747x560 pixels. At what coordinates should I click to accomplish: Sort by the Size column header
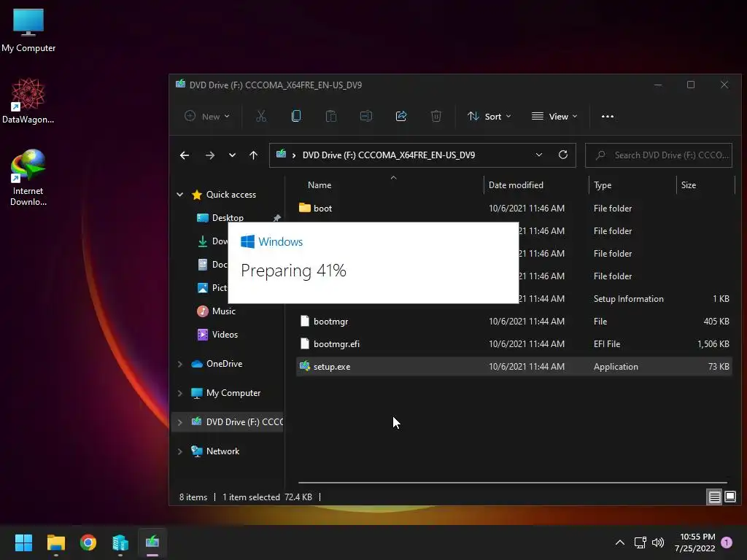pos(689,184)
